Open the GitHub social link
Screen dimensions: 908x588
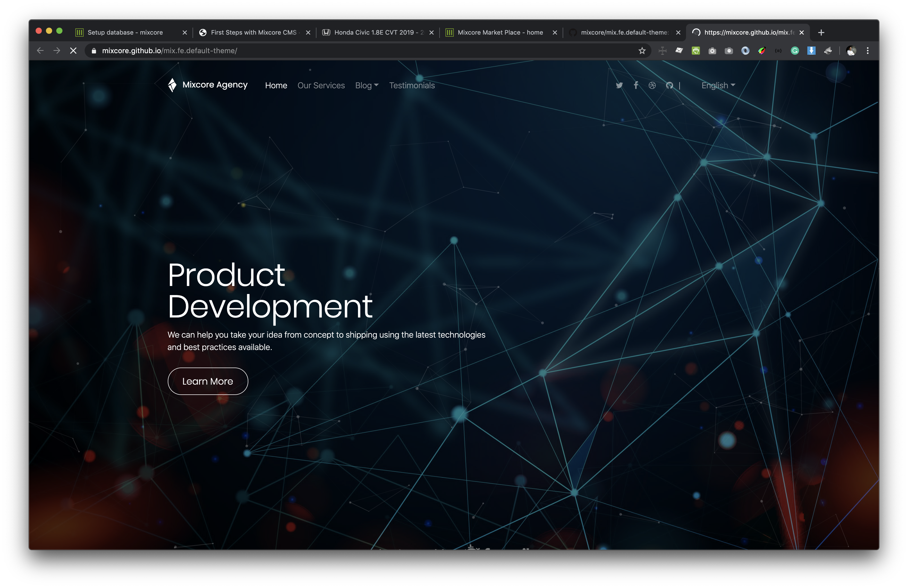[x=670, y=85]
